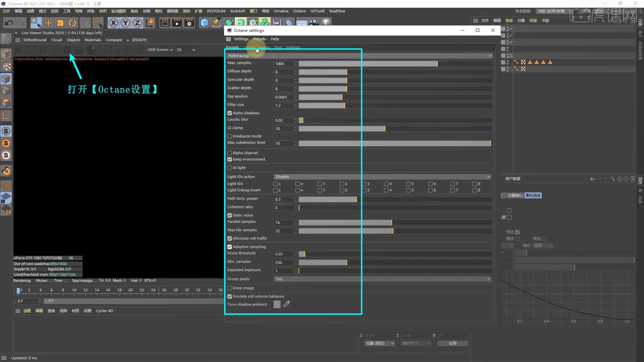Image resolution: width=644 pixels, height=362 pixels.
Task: Click the Render View clapperboard icon
Action: [x=165, y=23]
